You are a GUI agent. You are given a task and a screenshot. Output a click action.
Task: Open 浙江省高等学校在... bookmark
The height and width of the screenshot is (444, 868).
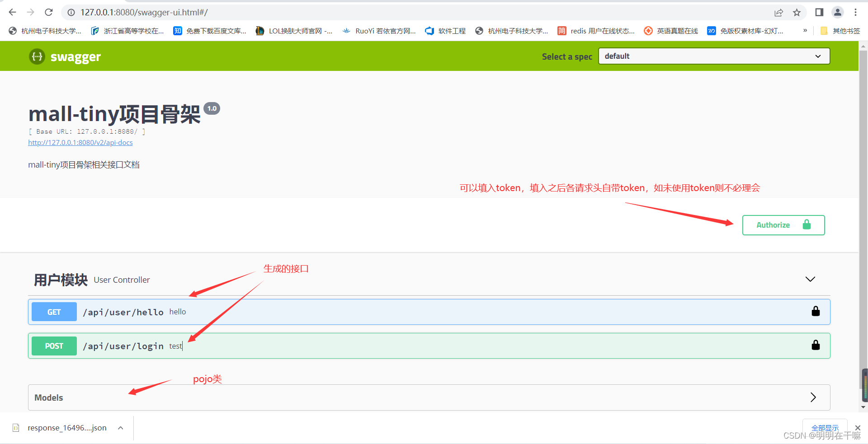click(x=127, y=31)
